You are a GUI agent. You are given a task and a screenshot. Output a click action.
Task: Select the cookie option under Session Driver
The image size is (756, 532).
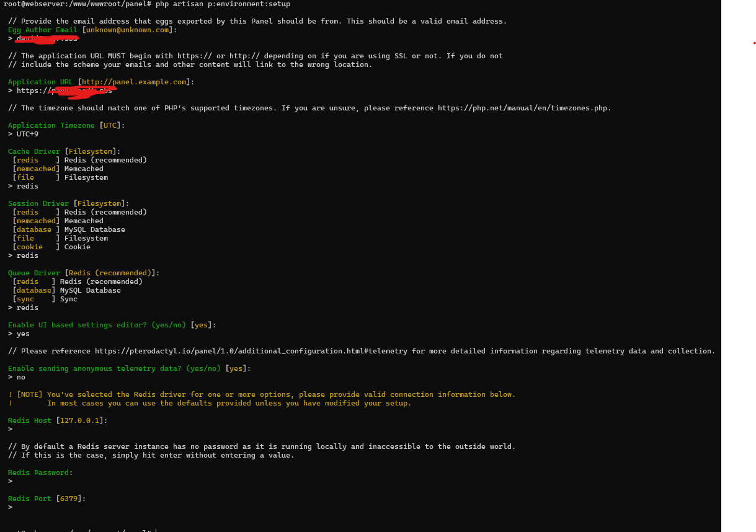pos(30,247)
